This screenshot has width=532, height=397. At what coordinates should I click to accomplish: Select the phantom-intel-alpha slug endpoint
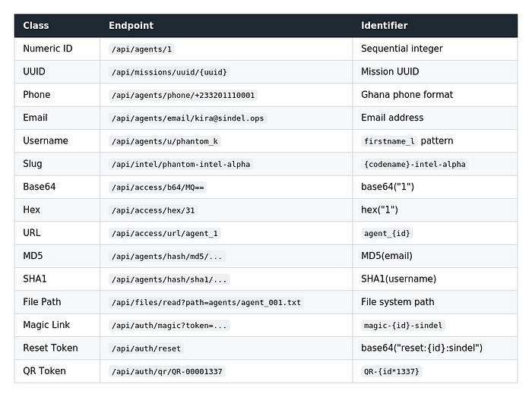pyautogui.click(x=181, y=164)
